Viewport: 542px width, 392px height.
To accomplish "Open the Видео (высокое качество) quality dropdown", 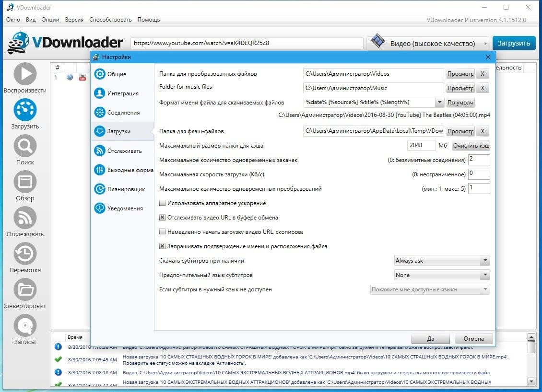I will (429, 44).
